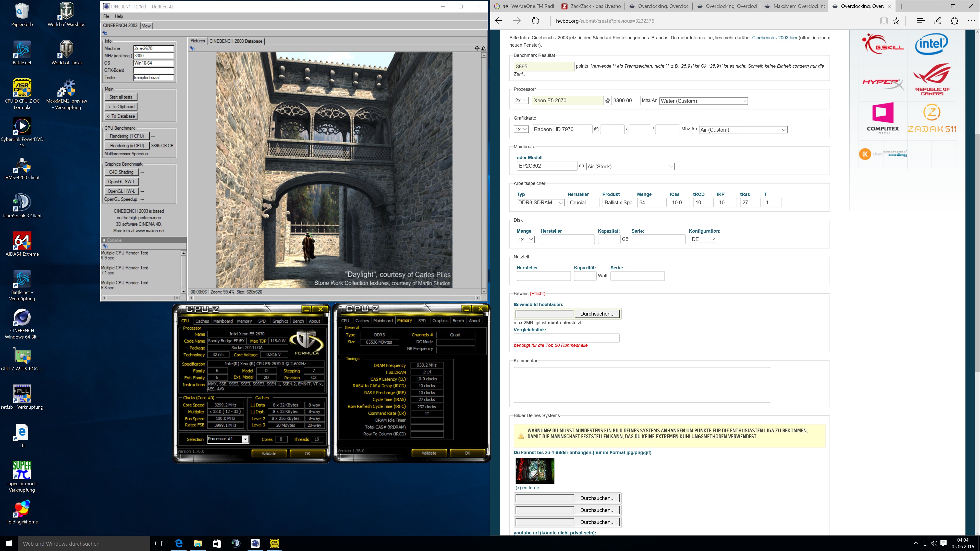Launch MaxxMEM2_preview shortcut on desktop
Image resolution: width=980 pixels, height=551 pixels.
tap(66, 94)
